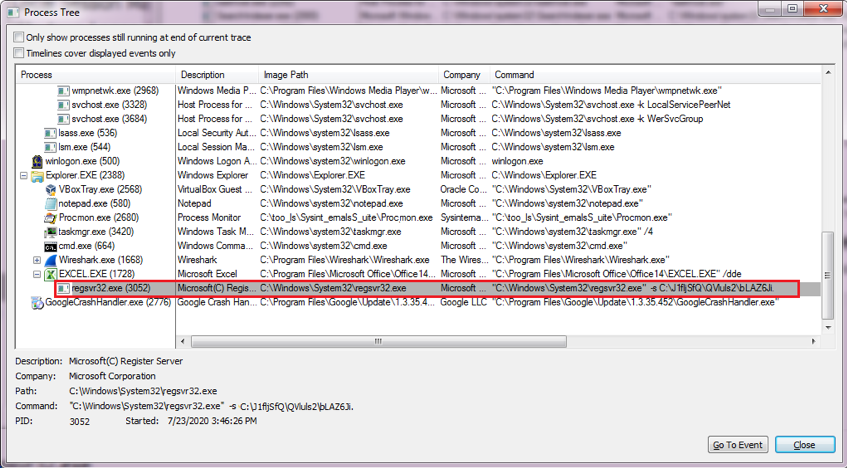Viewport: 847px width, 468px height.
Task: Click the winlogon.exe icon
Action: click(37, 161)
